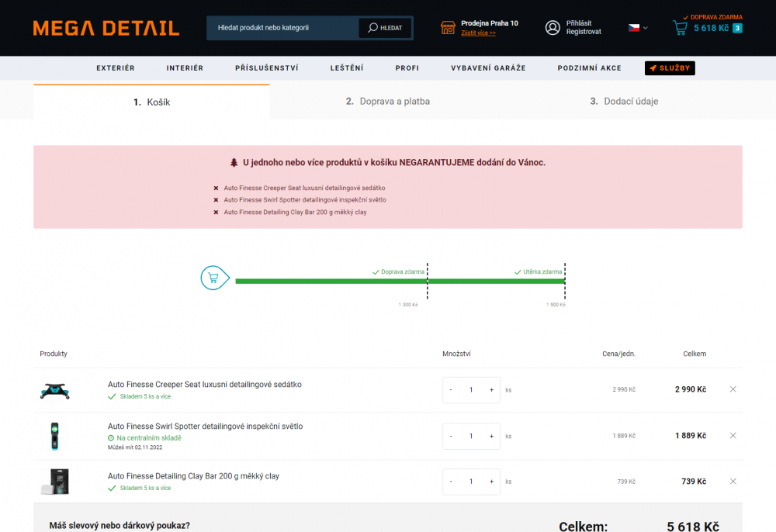Open Auto Finesse Detailing Clay Bar link in cart table

pyautogui.click(x=193, y=476)
